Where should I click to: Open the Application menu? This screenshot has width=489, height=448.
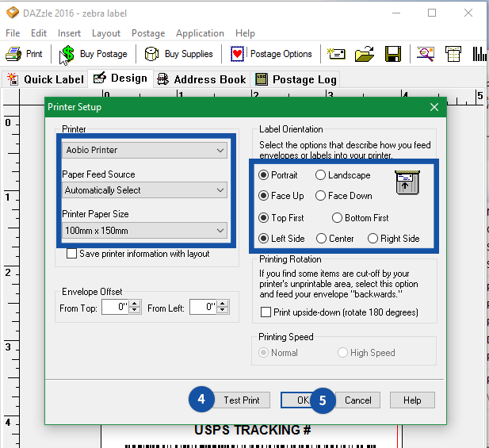[200, 33]
